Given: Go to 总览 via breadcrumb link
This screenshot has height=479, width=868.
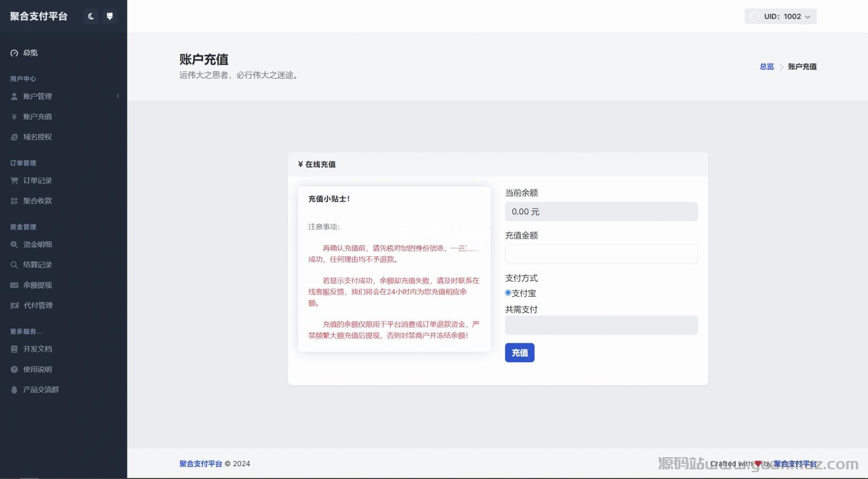Looking at the screenshot, I should click(767, 67).
